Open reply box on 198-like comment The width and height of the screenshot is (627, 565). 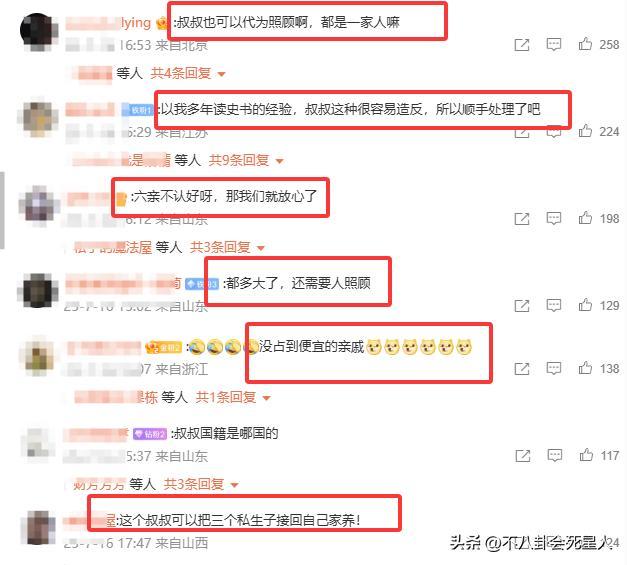[x=554, y=218]
